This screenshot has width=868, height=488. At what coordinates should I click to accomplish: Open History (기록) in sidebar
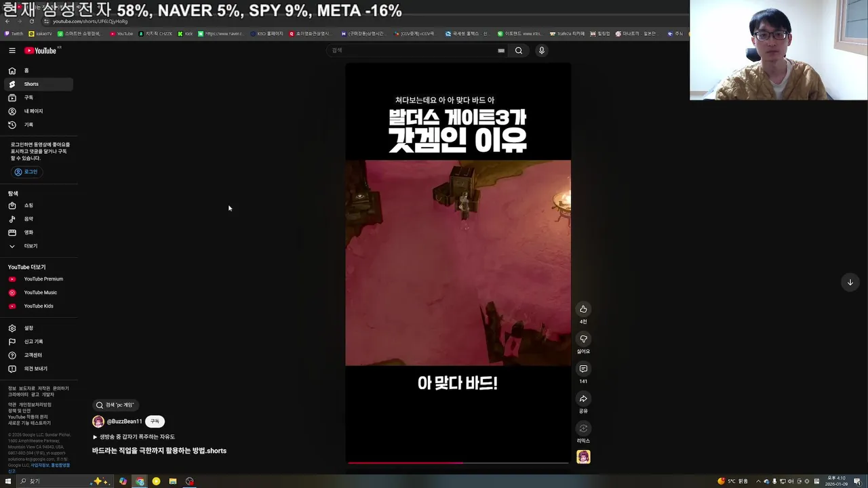[39, 125]
